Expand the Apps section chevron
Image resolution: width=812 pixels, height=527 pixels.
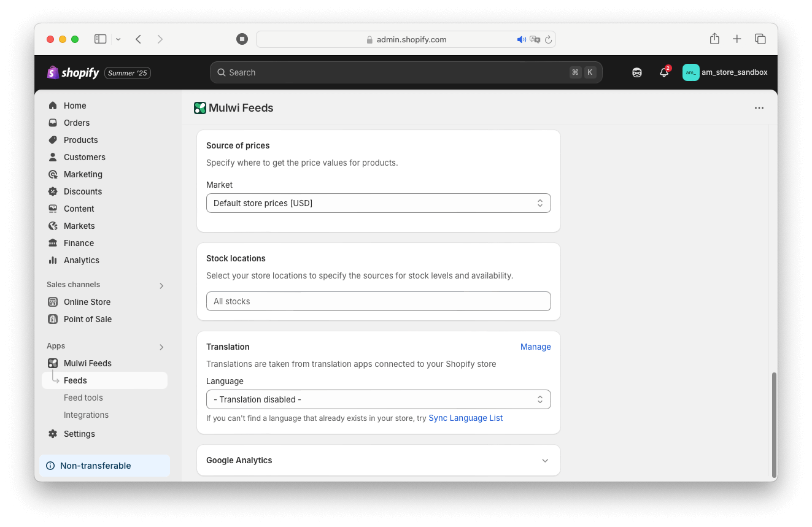(x=161, y=347)
